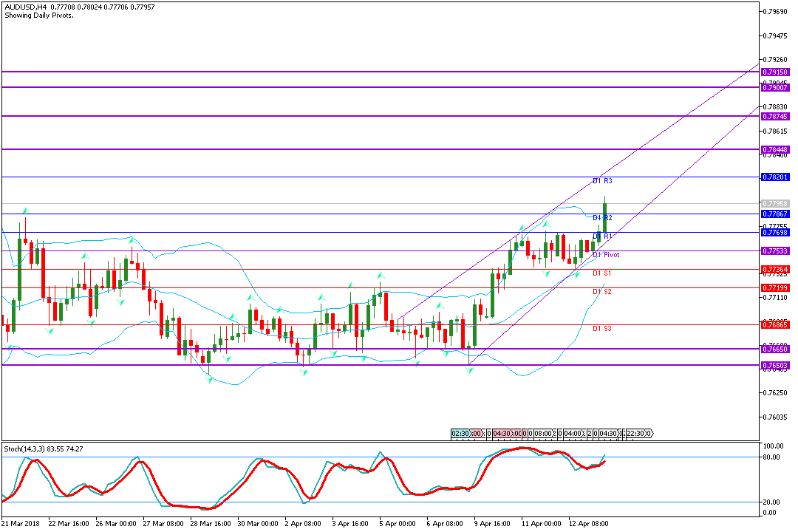The width and height of the screenshot is (798, 532).
Task: Click the D1 S1 support label
Action: point(602,273)
